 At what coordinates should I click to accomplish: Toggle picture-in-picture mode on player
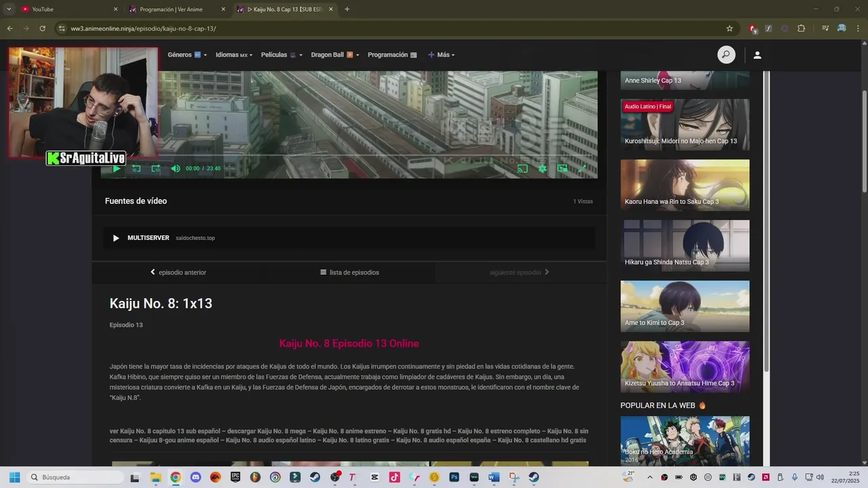[x=562, y=169]
